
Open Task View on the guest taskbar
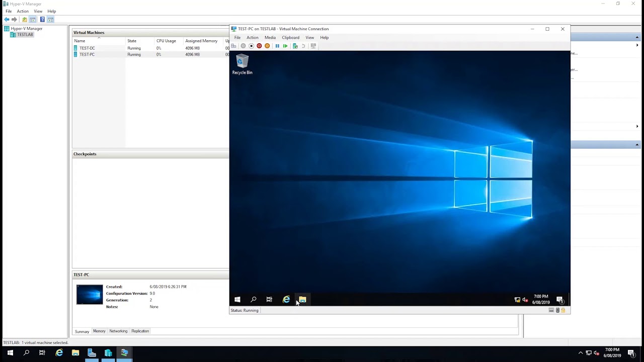coord(269,300)
